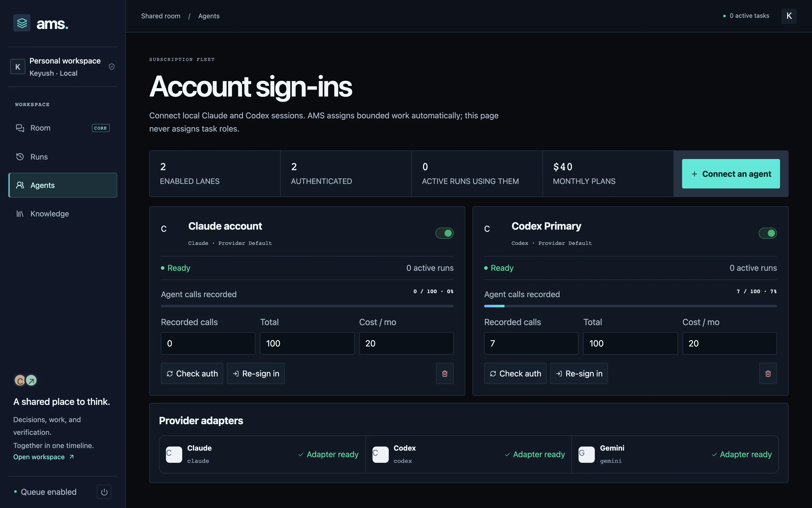812x508 pixels.
Task: Click Gemini's Adapter ready status
Action: click(x=742, y=454)
